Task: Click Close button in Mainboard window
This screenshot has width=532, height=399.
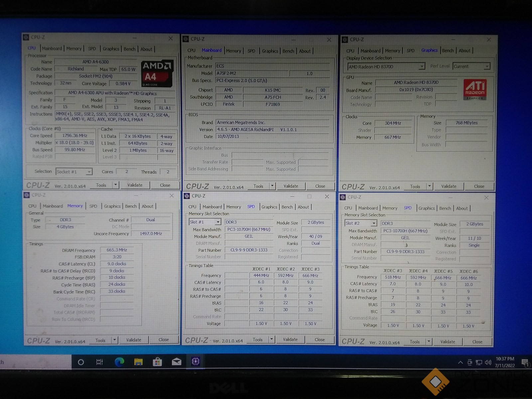Action: [x=320, y=186]
